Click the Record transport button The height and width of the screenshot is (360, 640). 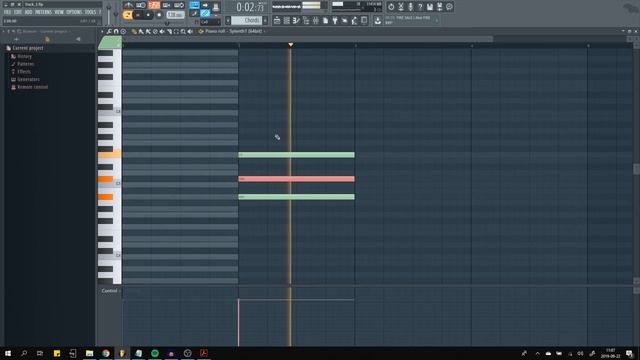pyautogui.click(x=159, y=15)
